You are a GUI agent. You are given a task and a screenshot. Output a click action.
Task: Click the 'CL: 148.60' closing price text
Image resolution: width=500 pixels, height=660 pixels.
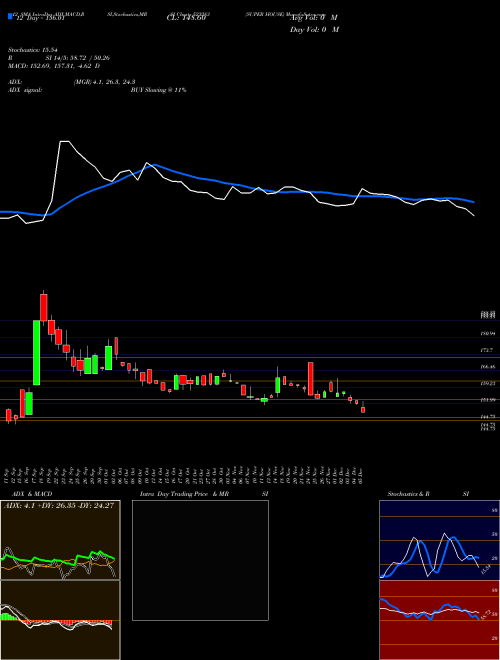coord(186,18)
